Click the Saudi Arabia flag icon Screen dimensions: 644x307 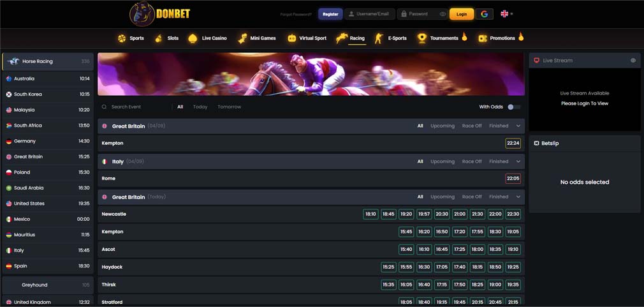[9, 188]
